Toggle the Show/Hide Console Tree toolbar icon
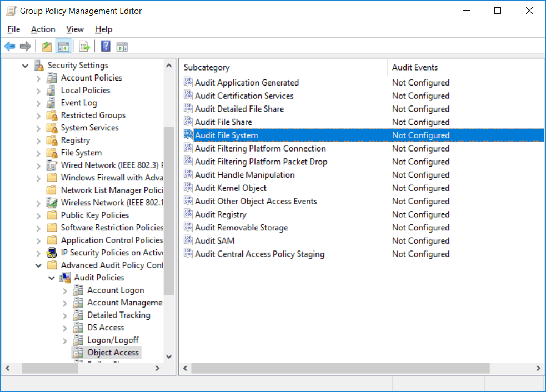Screen dimensions: 546x392 pyautogui.click(x=64, y=46)
